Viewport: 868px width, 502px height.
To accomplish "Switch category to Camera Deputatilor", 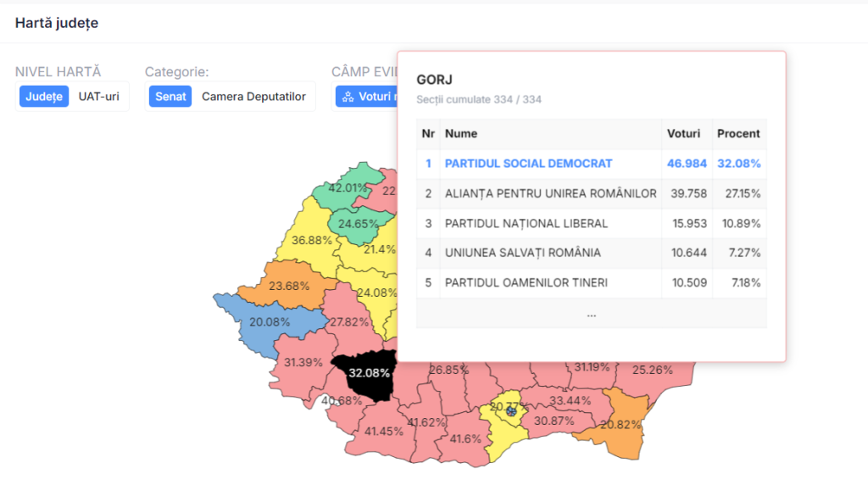I will [x=253, y=97].
